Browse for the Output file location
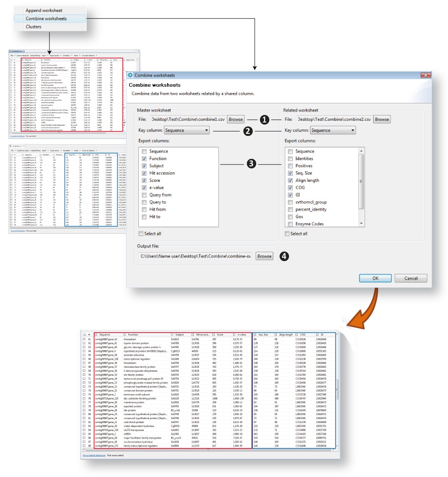The height and width of the screenshot is (477, 448). click(x=264, y=256)
